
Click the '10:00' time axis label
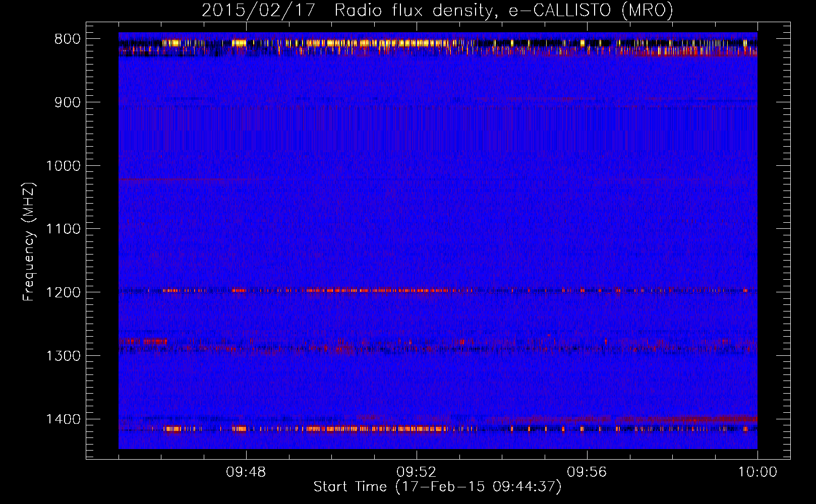757,472
